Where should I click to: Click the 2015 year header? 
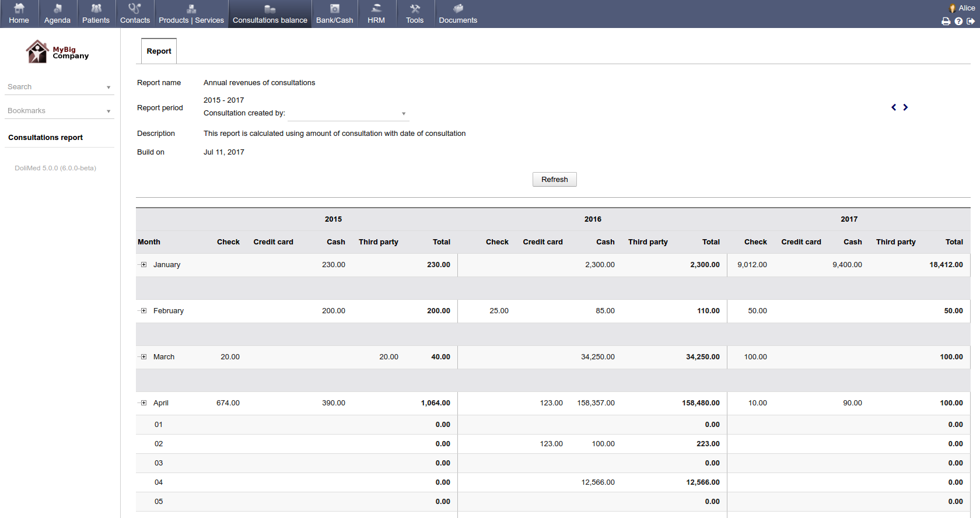(333, 219)
